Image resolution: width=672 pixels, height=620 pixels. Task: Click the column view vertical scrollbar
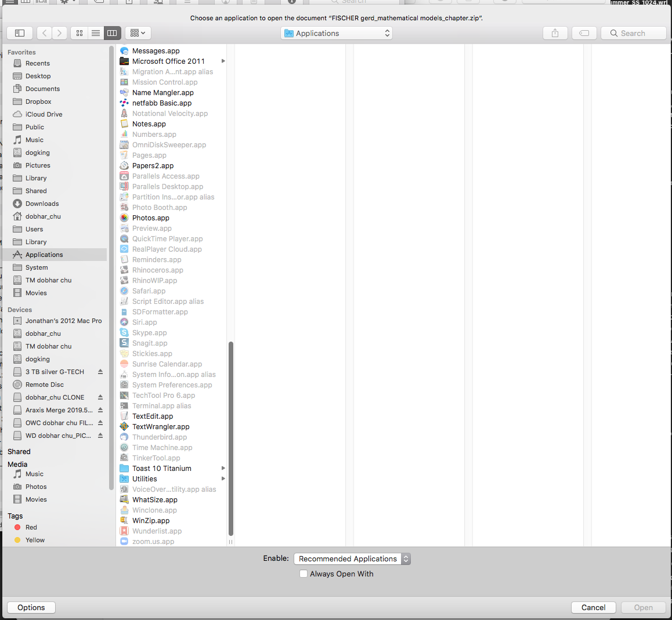tap(231, 438)
